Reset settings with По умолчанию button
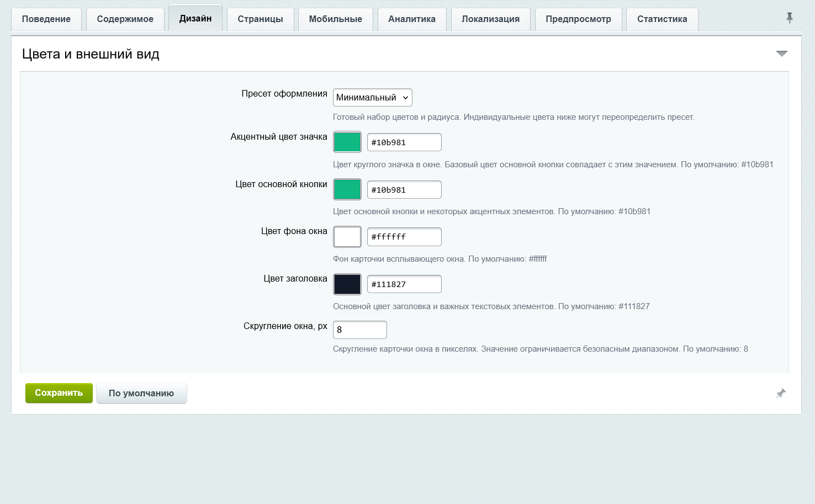 coord(141,393)
